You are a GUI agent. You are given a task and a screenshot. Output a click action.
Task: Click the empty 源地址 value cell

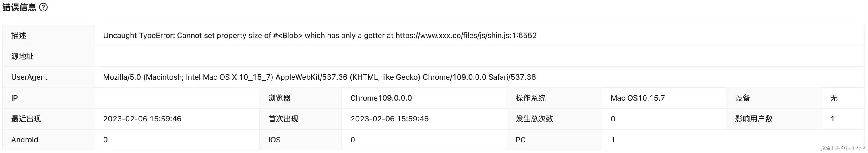click(x=478, y=56)
